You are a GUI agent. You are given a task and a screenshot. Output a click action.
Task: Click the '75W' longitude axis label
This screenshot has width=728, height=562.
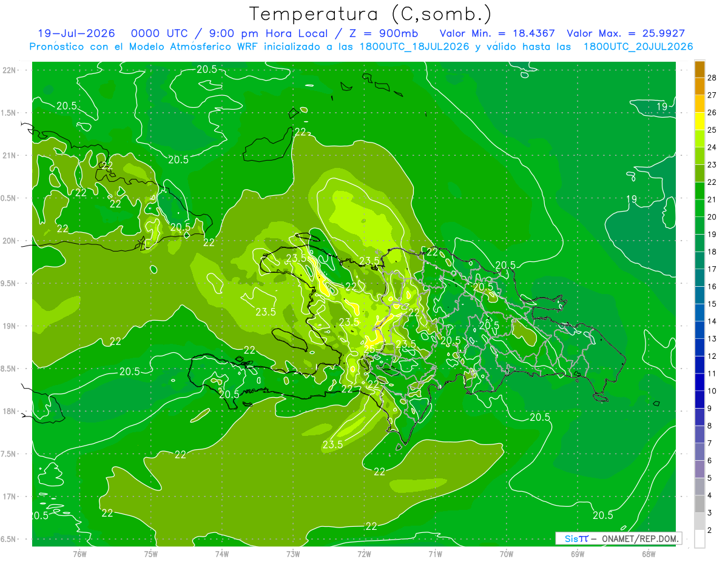coord(151,554)
